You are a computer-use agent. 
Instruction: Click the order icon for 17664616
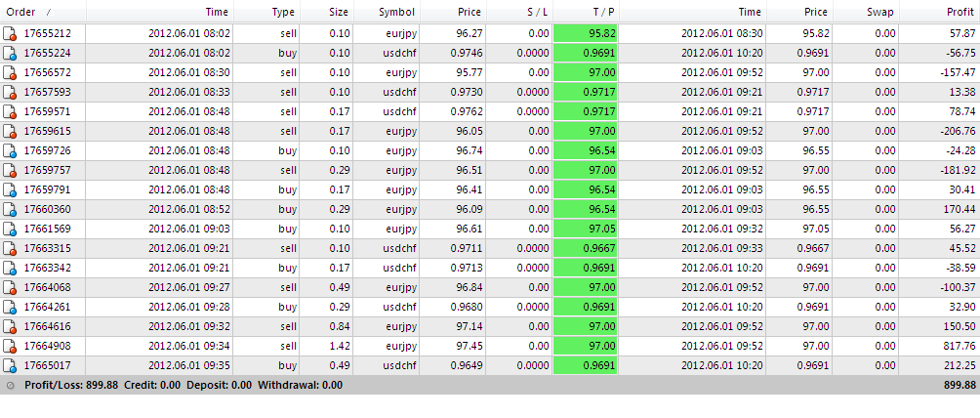tap(10, 326)
